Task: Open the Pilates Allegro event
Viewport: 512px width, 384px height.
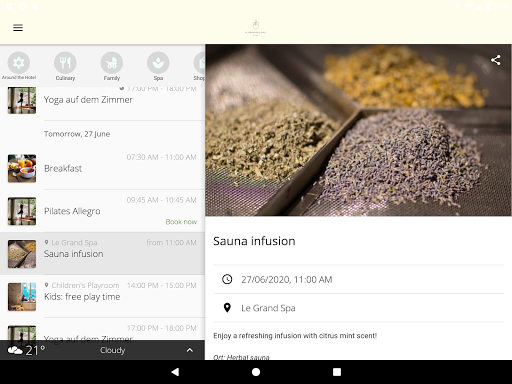Action: pyautogui.click(x=102, y=211)
